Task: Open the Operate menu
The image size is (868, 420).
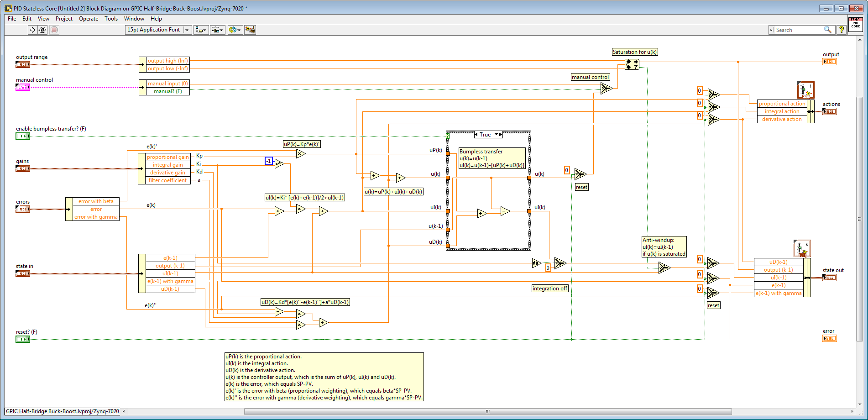Action: point(89,19)
